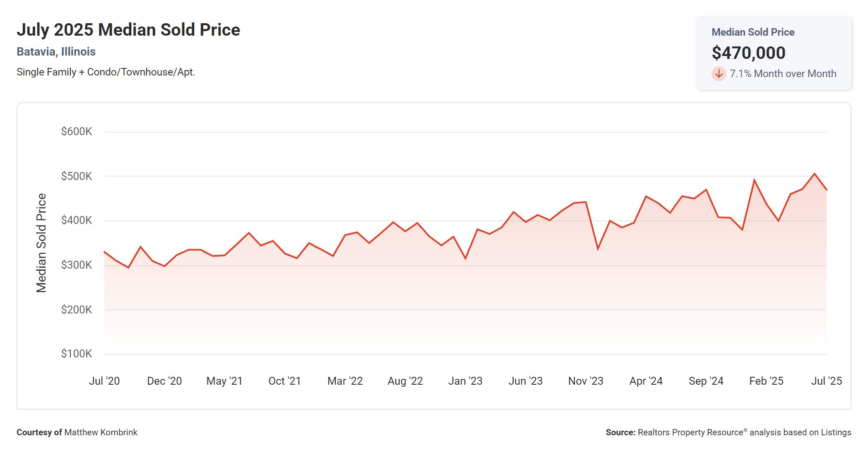Click the $200K y-axis label
868x456 pixels.
pyautogui.click(x=77, y=310)
